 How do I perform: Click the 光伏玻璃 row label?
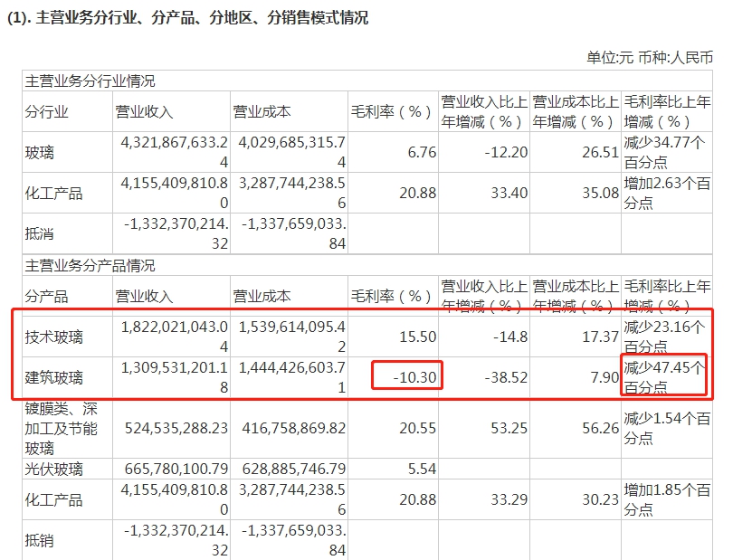click(x=54, y=469)
